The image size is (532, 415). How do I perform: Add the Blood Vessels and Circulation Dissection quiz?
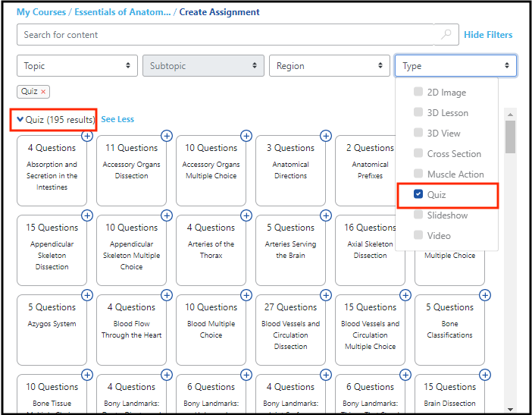point(326,295)
